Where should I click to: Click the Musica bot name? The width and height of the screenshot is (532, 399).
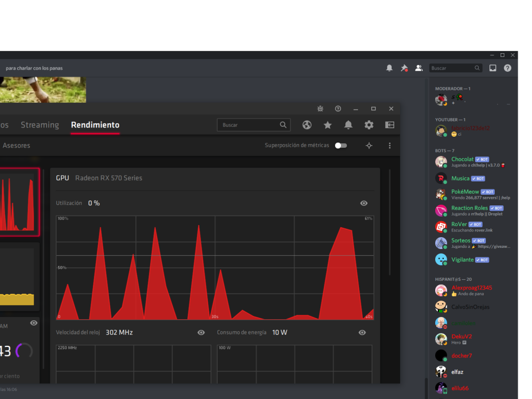pyautogui.click(x=460, y=178)
